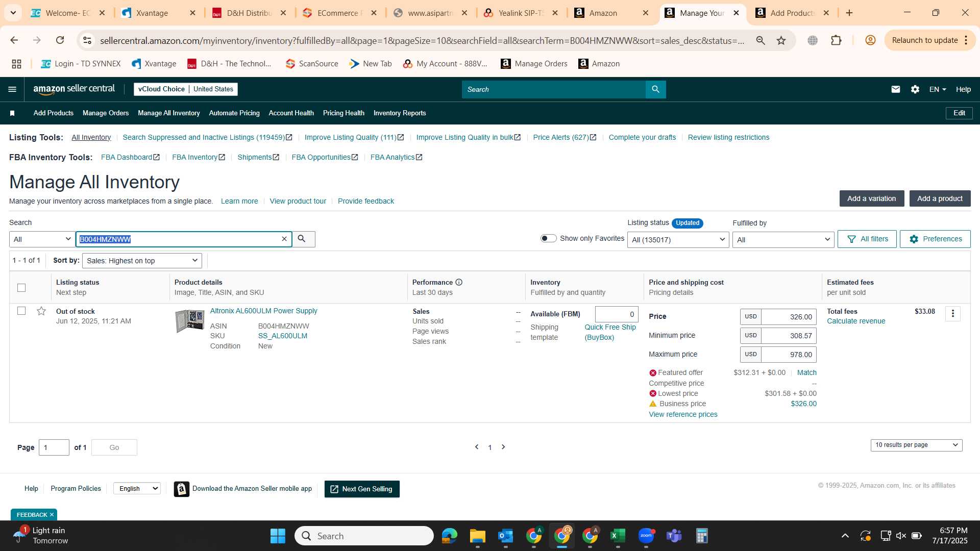Check the select-all checkbox in the table header

pyautogui.click(x=21, y=288)
